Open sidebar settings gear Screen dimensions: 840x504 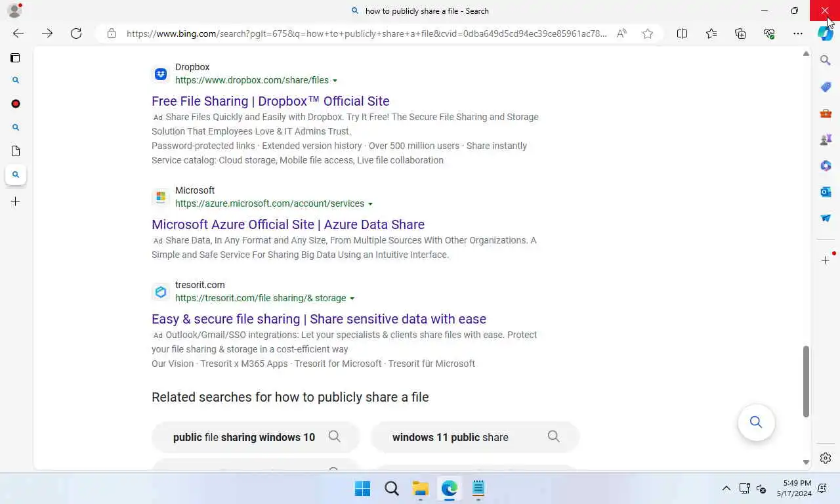coord(826,458)
